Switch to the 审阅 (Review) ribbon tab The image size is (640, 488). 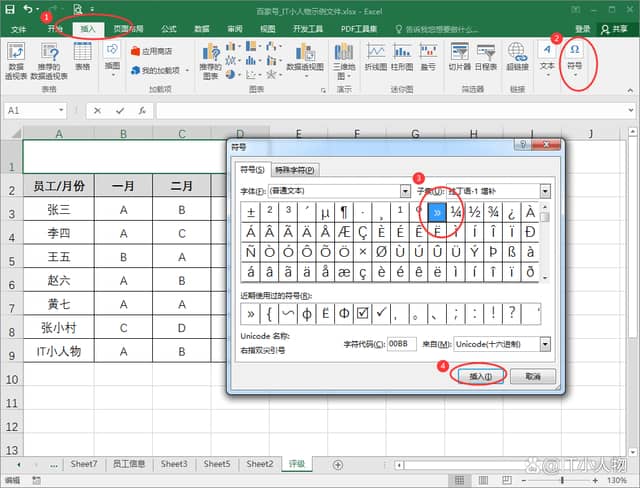[x=235, y=29]
